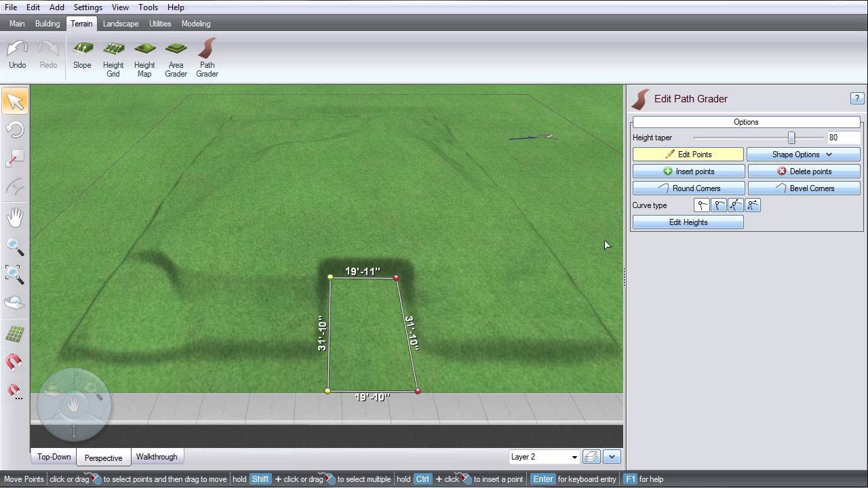Viewport: 868px width, 488px height.
Task: Open the Tools menu
Action: coord(148,7)
